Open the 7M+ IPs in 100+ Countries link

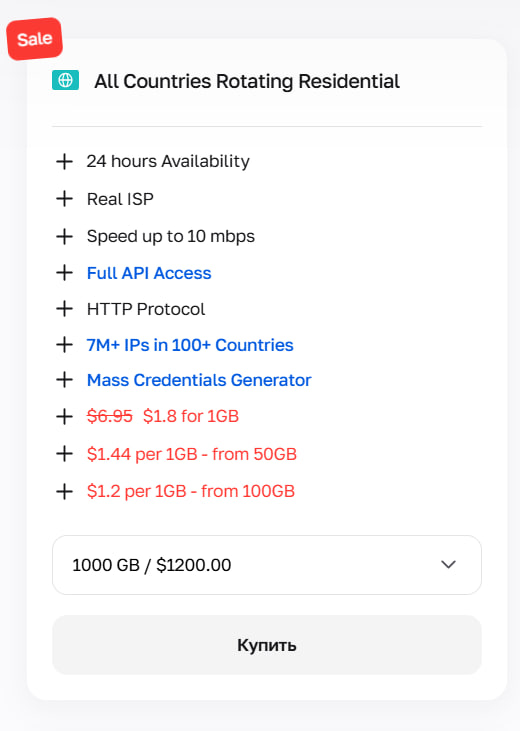190,345
